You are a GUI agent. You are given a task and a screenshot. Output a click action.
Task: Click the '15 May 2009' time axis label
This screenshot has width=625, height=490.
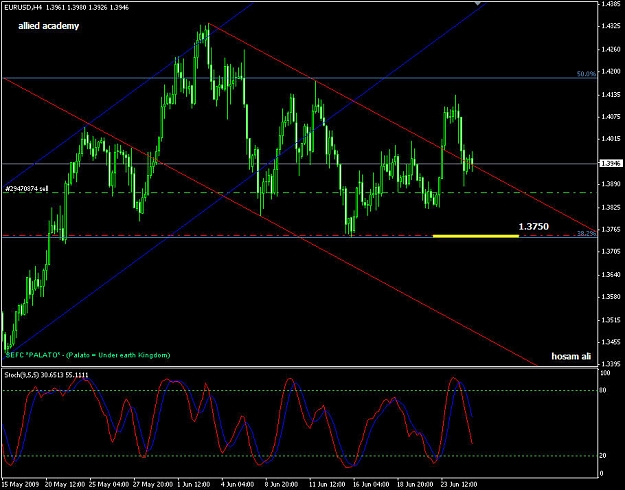[x=21, y=484]
